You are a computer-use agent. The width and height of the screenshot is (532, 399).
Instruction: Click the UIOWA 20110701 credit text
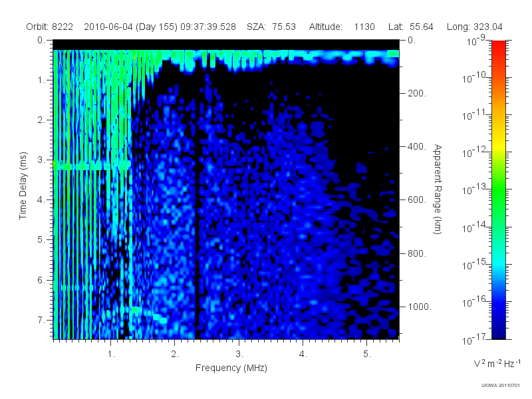pos(501,386)
